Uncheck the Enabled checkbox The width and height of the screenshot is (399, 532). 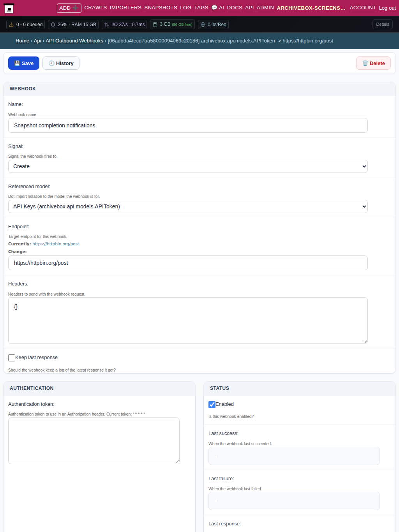[212, 404]
